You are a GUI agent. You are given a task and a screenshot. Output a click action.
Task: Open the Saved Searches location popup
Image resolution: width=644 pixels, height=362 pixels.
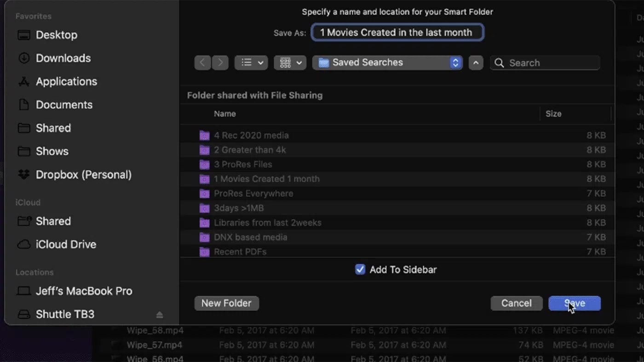click(x=387, y=62)
